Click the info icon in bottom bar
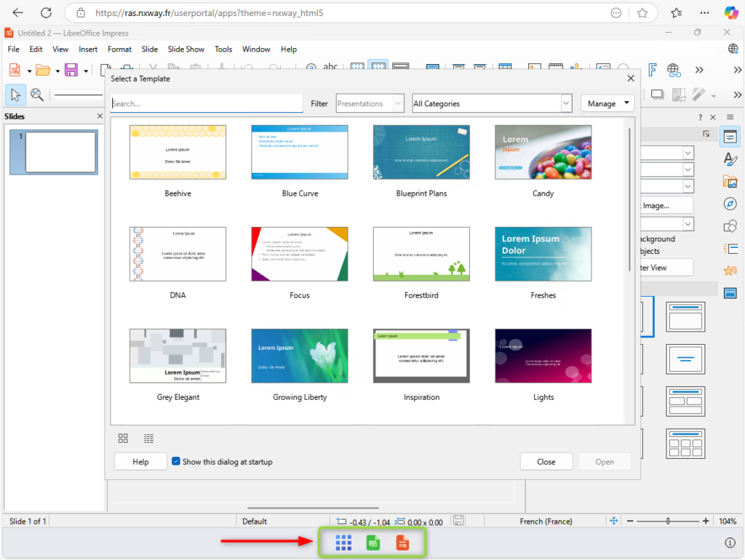The width and height of the screenshot is (745, 560). click(x=730, y=543)
